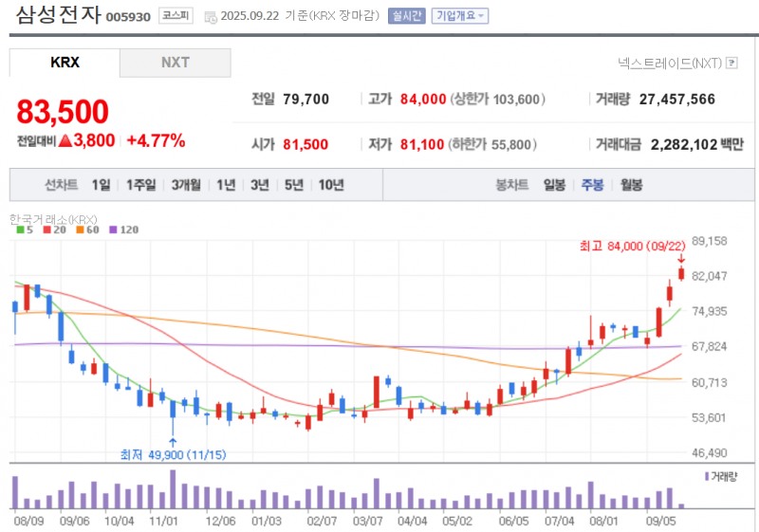Click the 11/01 date axis label
This screenshot has width=759, height=532.
click(x=163, y=522)
